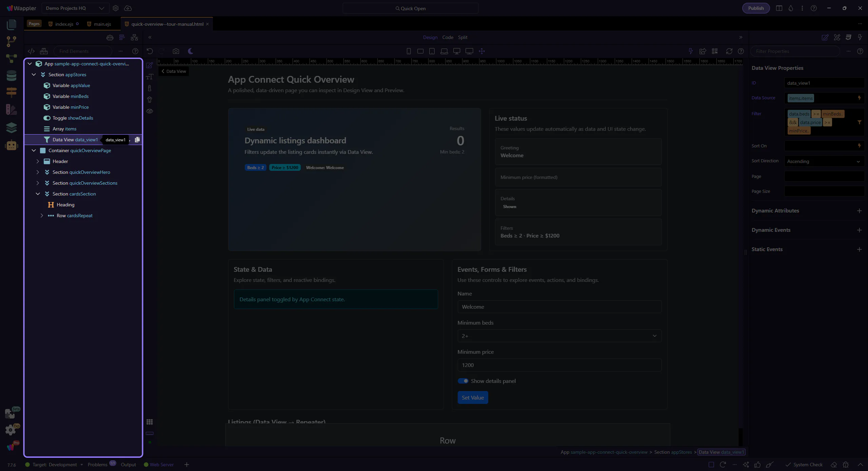Expand the Row cardsRepeat tree node
The height and width of the screenshot is (471, 868).
42,216
